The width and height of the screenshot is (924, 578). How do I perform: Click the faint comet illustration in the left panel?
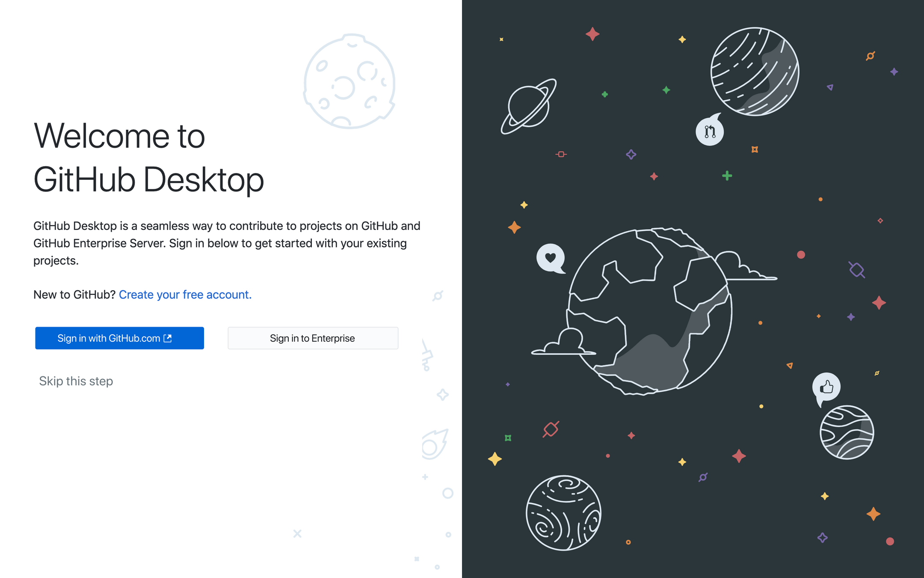(x=434, y=445)
